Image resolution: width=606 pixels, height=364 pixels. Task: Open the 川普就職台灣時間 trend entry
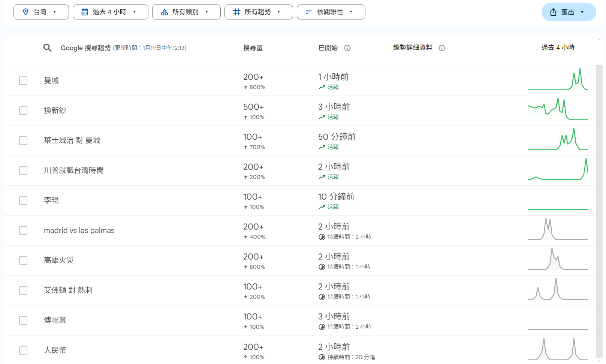tap(74, 170)
